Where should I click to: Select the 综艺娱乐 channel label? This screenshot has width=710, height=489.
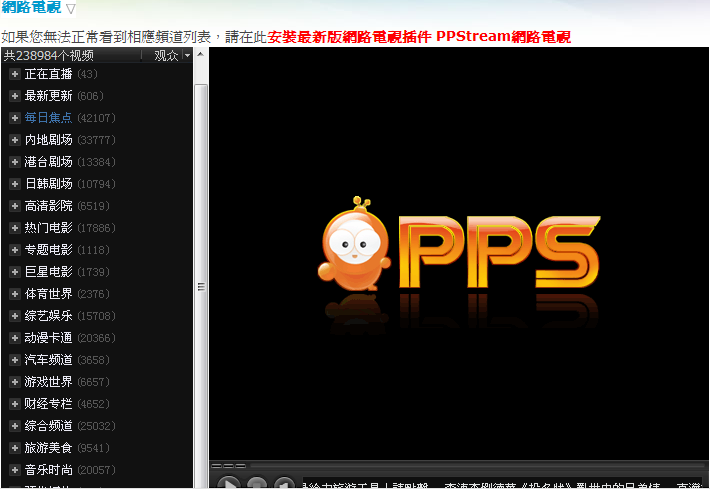click(x=48, y=316)
